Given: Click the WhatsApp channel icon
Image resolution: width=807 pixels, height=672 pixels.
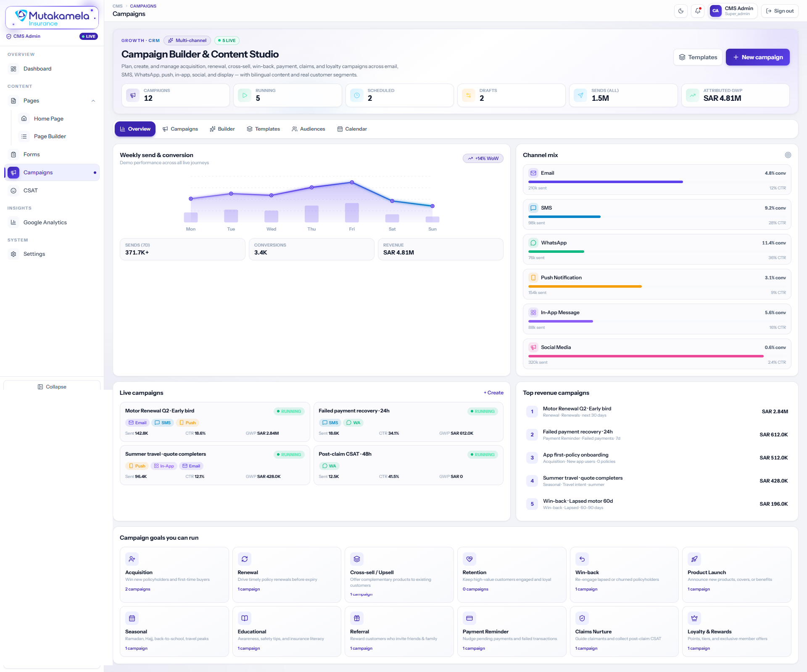Looking at the screenshot, I should (533, 243).
